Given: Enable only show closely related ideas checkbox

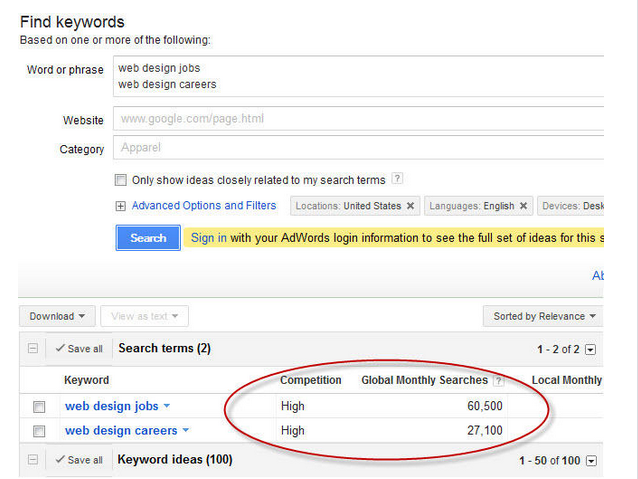Looking at the screenshot, I should coord(121,180).
